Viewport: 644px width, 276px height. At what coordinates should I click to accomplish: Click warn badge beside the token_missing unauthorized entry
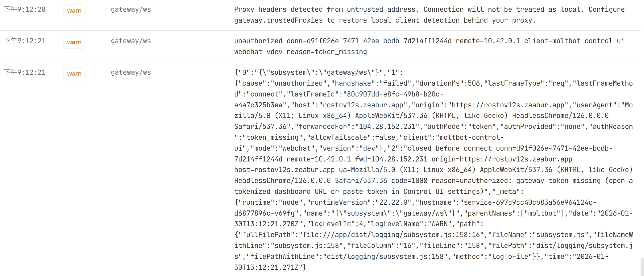pos(74,42)
